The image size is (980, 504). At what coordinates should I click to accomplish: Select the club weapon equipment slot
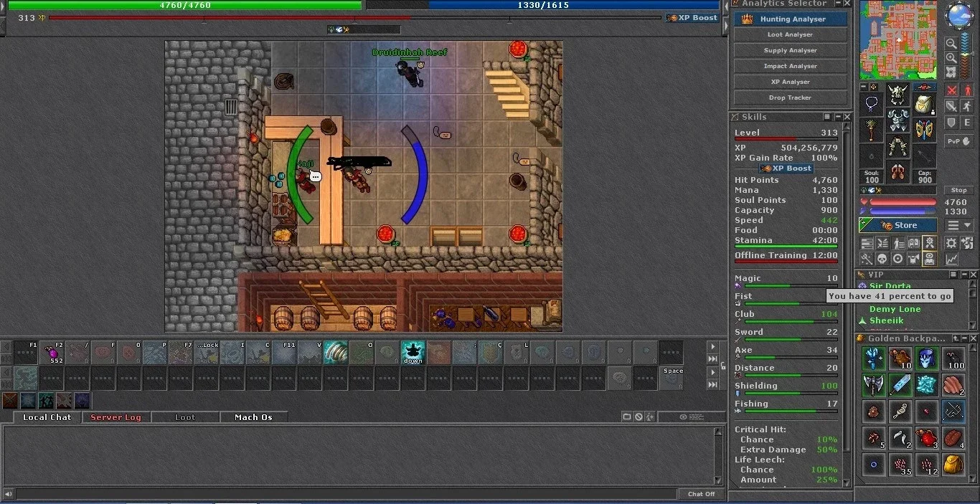click(872, 130)
